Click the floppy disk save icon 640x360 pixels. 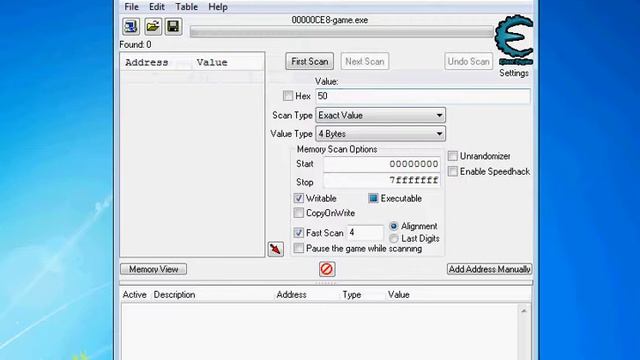(x=173, y=27)
